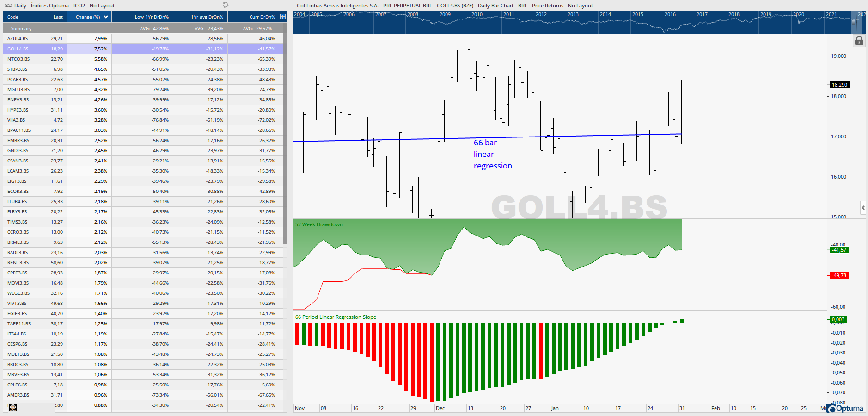868x416 pixels.
Task: Click the plus icon to add a column
Action: click(283, 17)
